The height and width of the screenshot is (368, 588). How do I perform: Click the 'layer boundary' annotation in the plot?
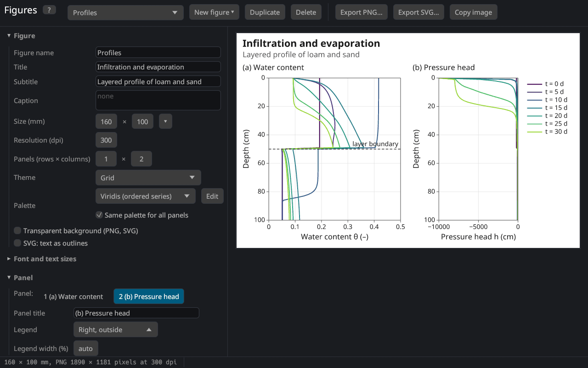pos(375,144)
